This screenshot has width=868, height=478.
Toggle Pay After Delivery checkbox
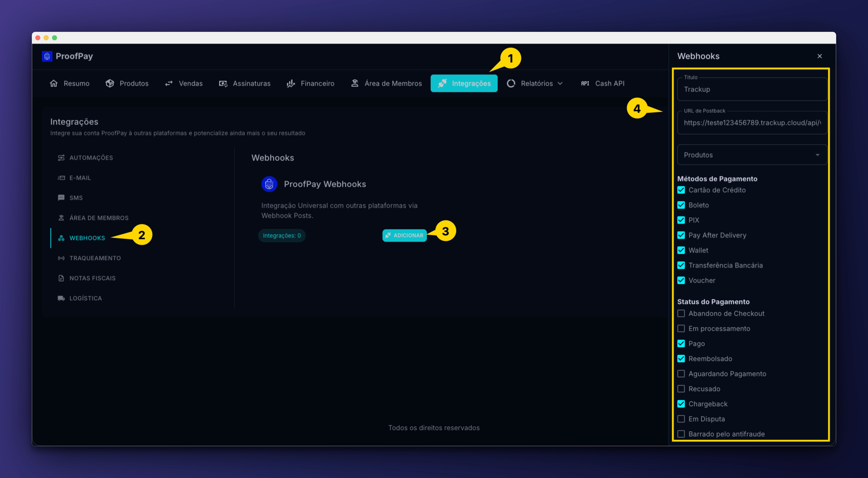coord(681,235)
